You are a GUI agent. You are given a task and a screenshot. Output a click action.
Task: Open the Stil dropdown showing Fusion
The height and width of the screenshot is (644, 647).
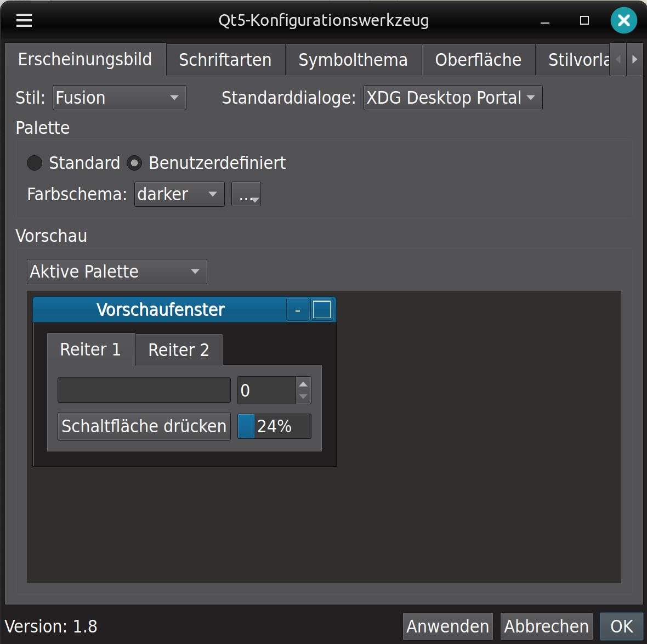point(119,98)
